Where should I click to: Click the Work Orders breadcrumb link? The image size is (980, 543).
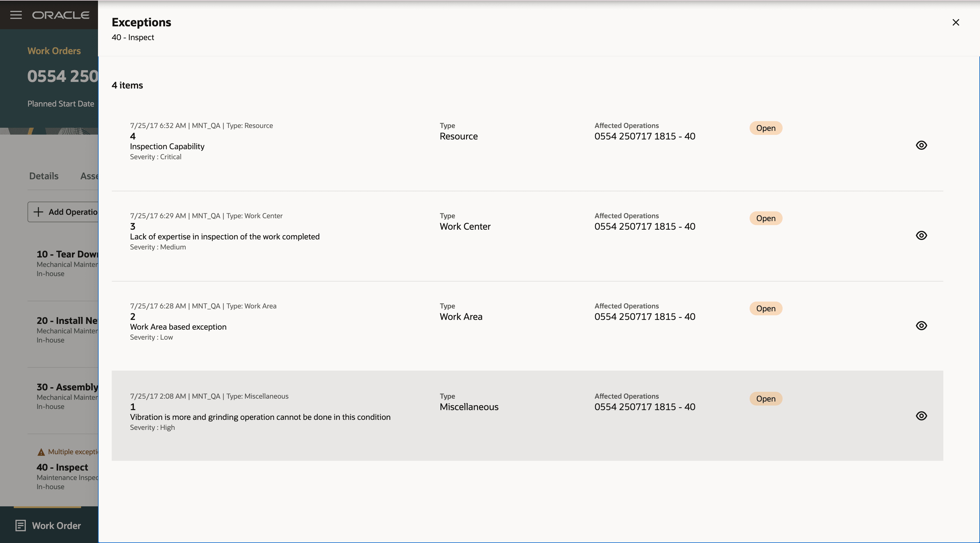pyautogui.click(x=54, y=51)
